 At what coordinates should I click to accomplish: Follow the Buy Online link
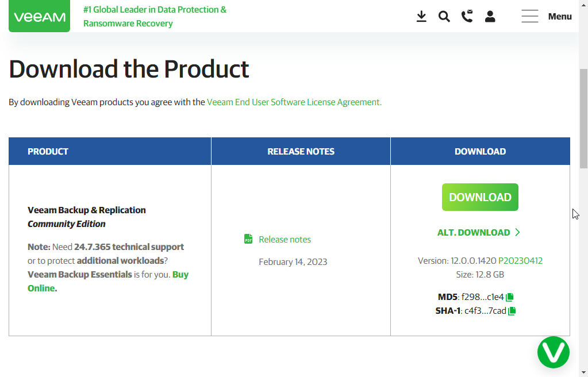point(180,275)
